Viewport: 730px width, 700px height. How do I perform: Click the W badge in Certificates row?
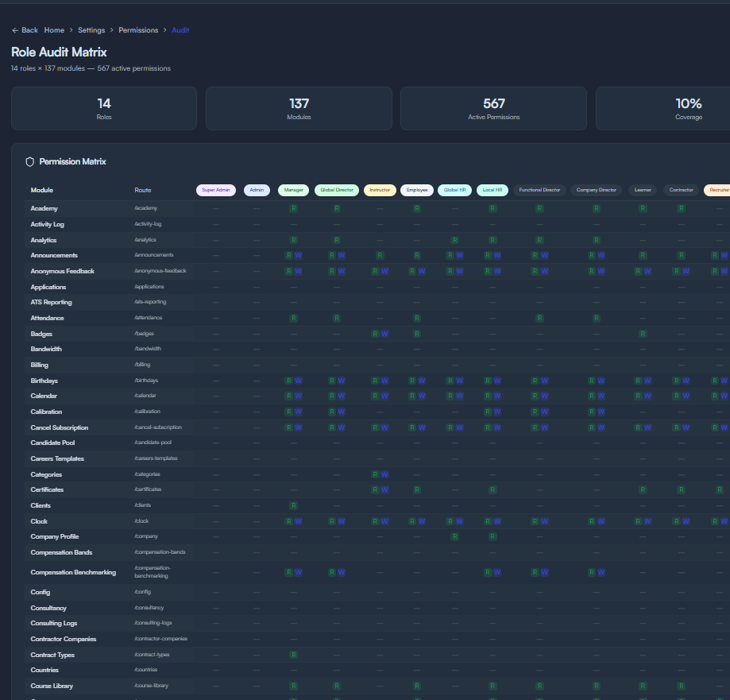click(384, 489)
